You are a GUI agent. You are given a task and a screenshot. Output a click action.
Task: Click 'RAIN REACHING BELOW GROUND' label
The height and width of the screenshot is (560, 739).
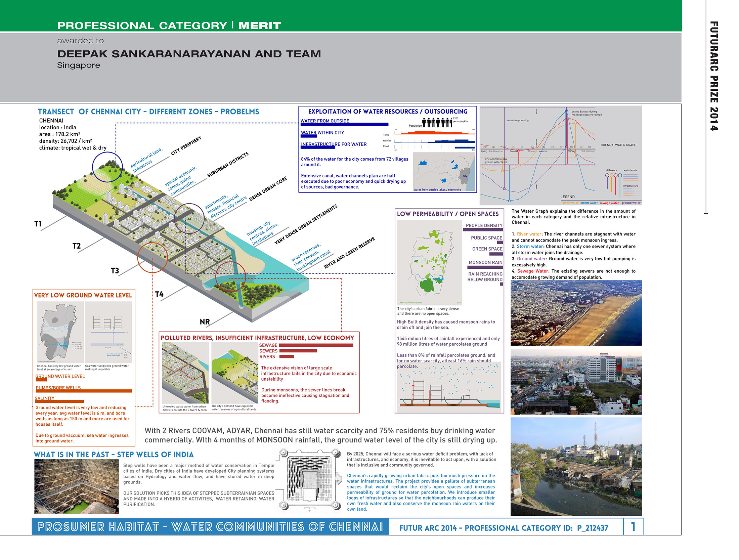click(485, 277)
